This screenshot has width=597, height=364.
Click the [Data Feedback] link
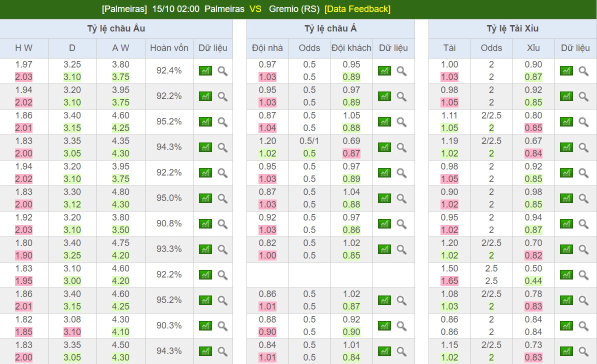click(357, 9)
